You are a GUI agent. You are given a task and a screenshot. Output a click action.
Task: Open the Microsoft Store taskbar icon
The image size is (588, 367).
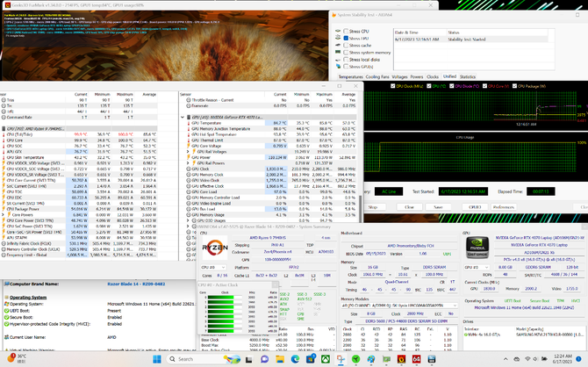click(311, 359)
